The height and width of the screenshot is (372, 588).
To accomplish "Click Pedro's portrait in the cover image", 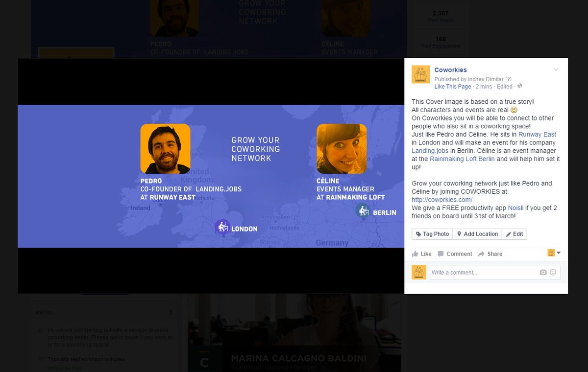I will tap(165, 149).
